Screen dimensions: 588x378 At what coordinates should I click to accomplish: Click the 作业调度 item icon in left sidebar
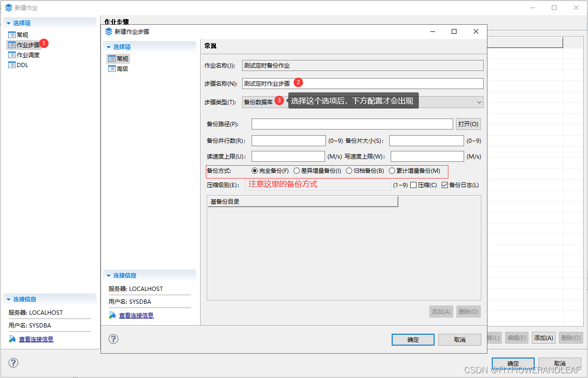tap(11, 54)
